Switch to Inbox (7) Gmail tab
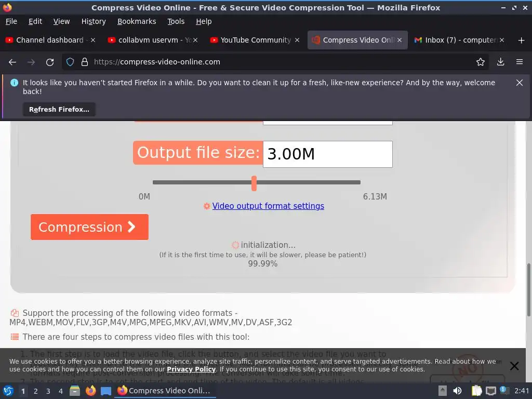Screen dimensions: 532x399 (459, 40)
